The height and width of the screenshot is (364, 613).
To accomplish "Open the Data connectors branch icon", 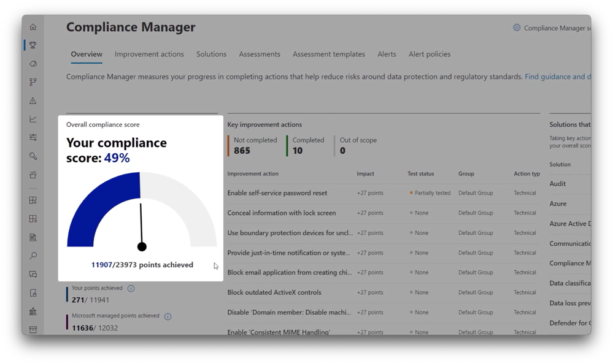I will click(x=33, y=82).
